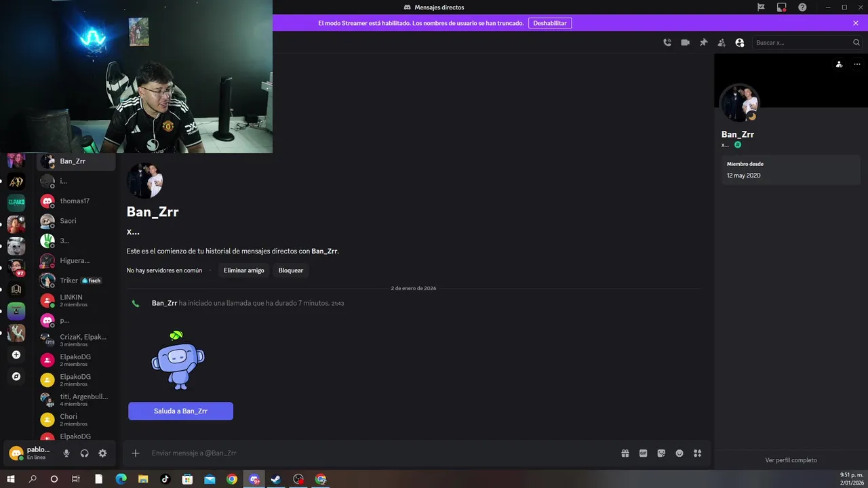
Task: Click the Wumpus wave sticker
Action: (178, 360)
